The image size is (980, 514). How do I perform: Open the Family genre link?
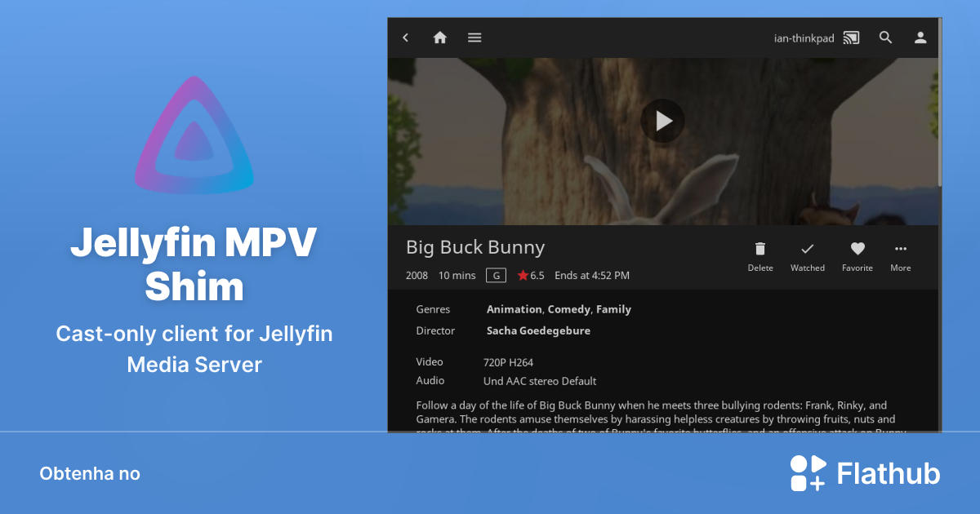click(x=613, y=309)
